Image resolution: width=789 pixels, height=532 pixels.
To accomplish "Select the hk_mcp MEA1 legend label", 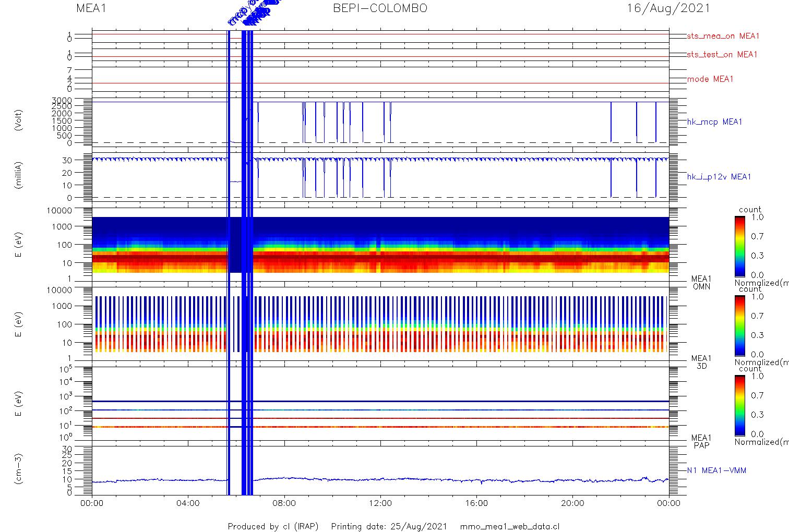I will 714,122.
